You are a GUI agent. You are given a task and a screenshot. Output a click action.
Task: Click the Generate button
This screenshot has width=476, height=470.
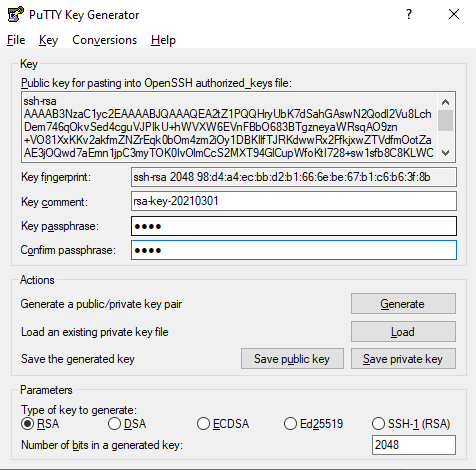(x=403, y=304)
